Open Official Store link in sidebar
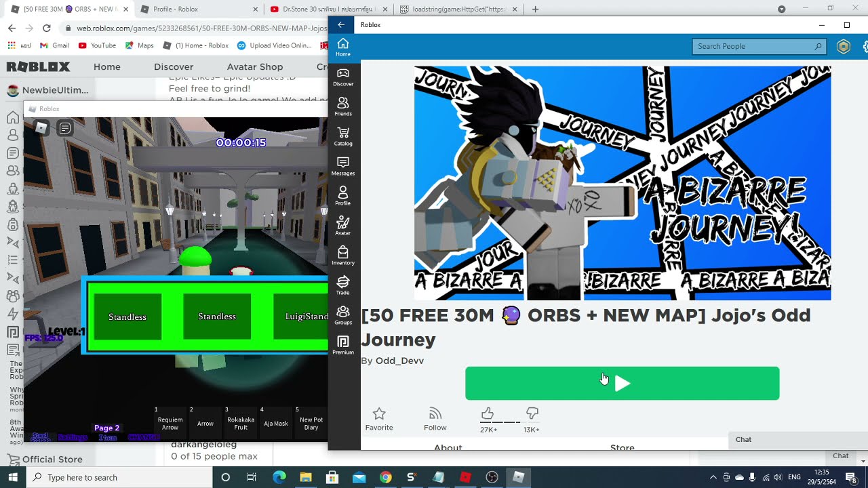The height and width of the screenshot is (488, 868). tap(45, 459)
